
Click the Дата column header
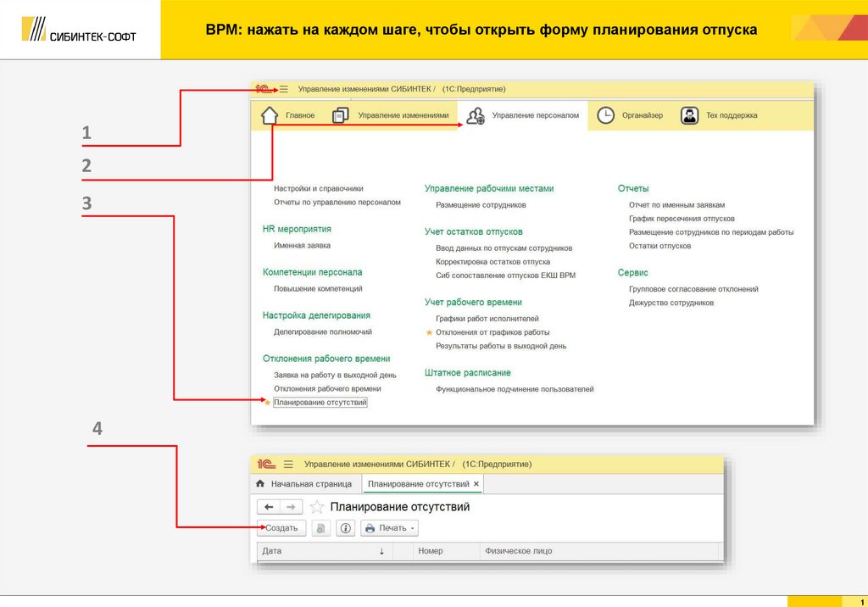click(x=325, y=551)
